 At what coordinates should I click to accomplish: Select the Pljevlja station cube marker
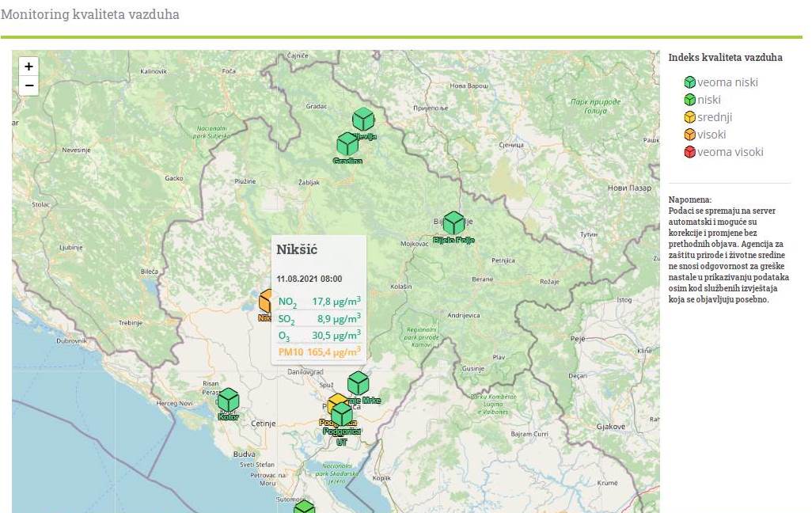pyautogui.click(x=363, y=120)
